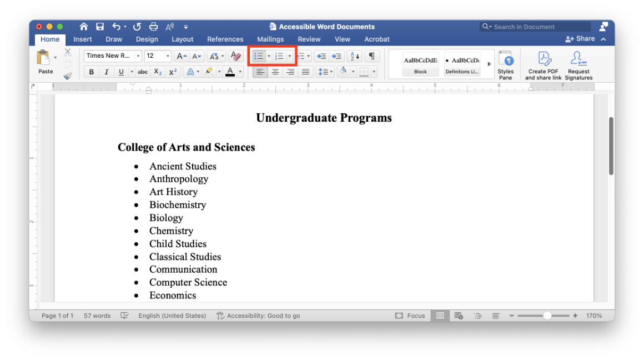Image resolution: width=644 pixels, height=360 pixels.
Task: Apply bullet list formatting
Action: coord(258,56)
